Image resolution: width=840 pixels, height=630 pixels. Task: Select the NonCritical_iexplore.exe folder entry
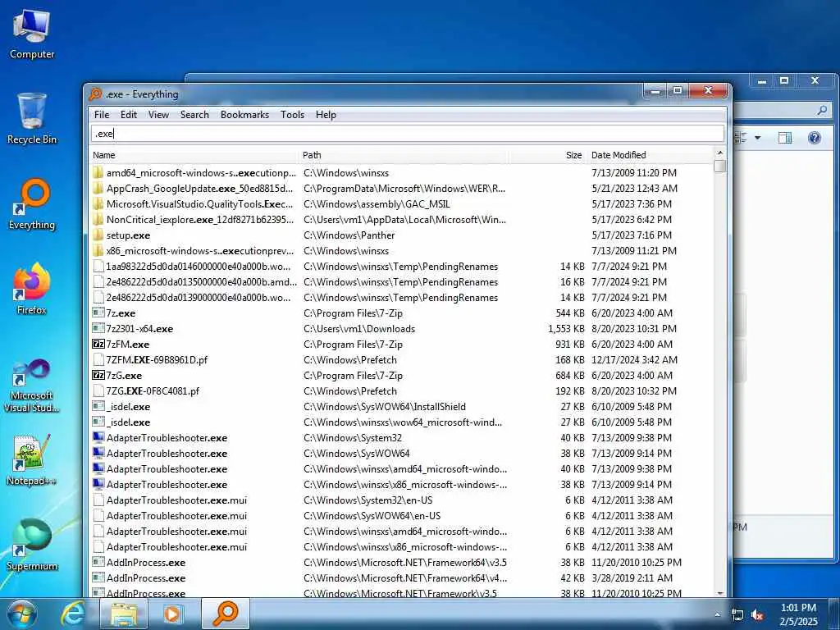(x=402, y=220)
